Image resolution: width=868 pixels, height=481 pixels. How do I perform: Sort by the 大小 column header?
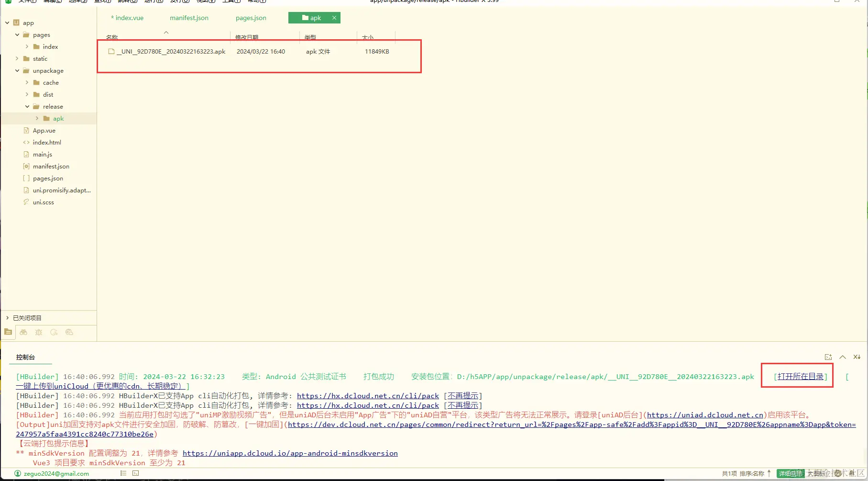click(368, 37)
